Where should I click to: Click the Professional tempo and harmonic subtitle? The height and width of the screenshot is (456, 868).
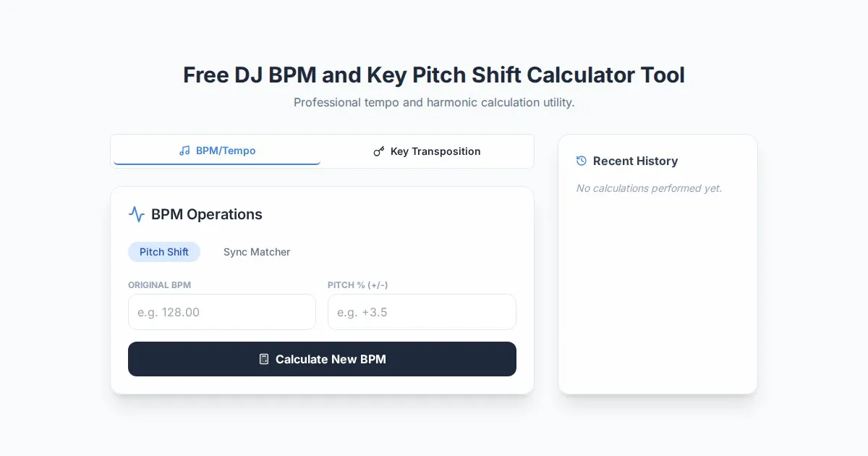pos(434,103)
